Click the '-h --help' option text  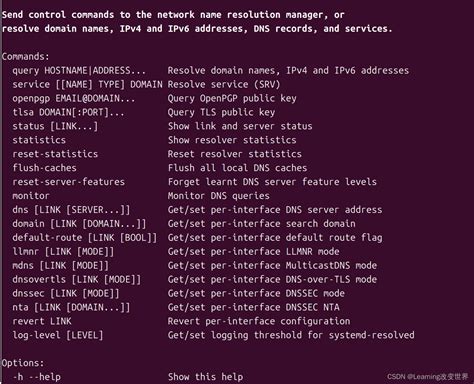pos(36,377)
